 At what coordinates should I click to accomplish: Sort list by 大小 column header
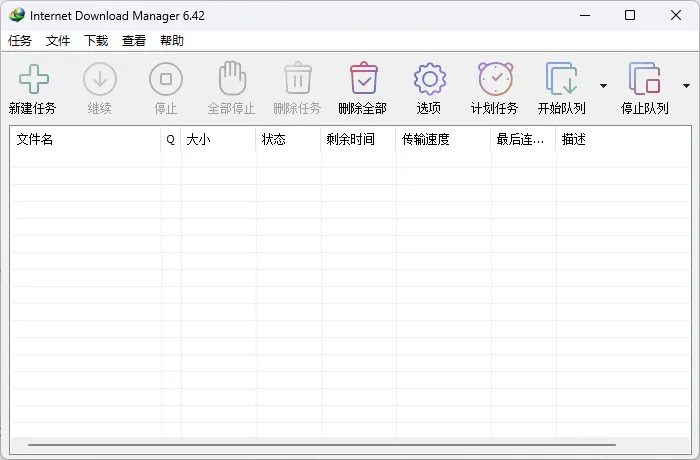[218, 139]
